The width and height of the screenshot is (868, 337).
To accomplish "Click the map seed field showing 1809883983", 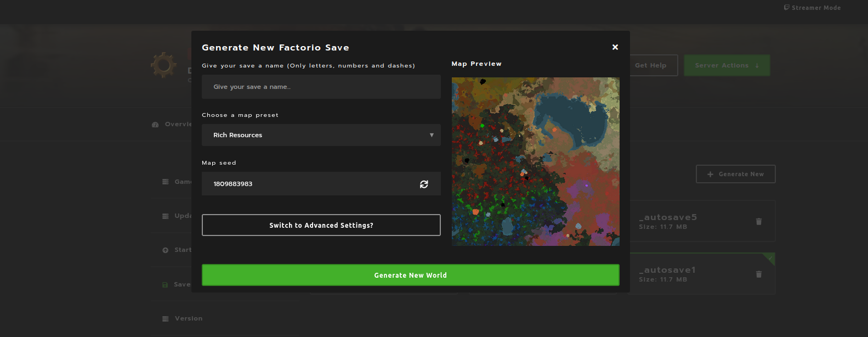I will (x=321, y=184).
